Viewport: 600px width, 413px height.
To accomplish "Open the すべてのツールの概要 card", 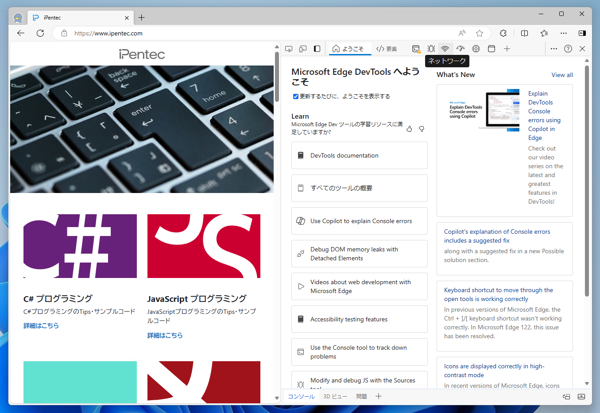I will (x=359, y=188).
